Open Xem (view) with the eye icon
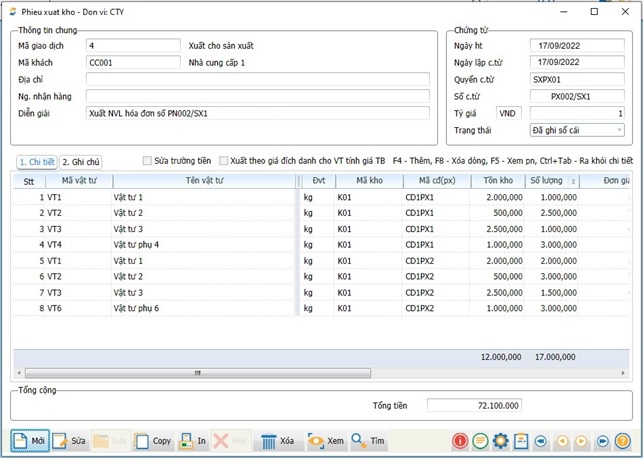This screenshot has width=643, height=458. (326, 440)
